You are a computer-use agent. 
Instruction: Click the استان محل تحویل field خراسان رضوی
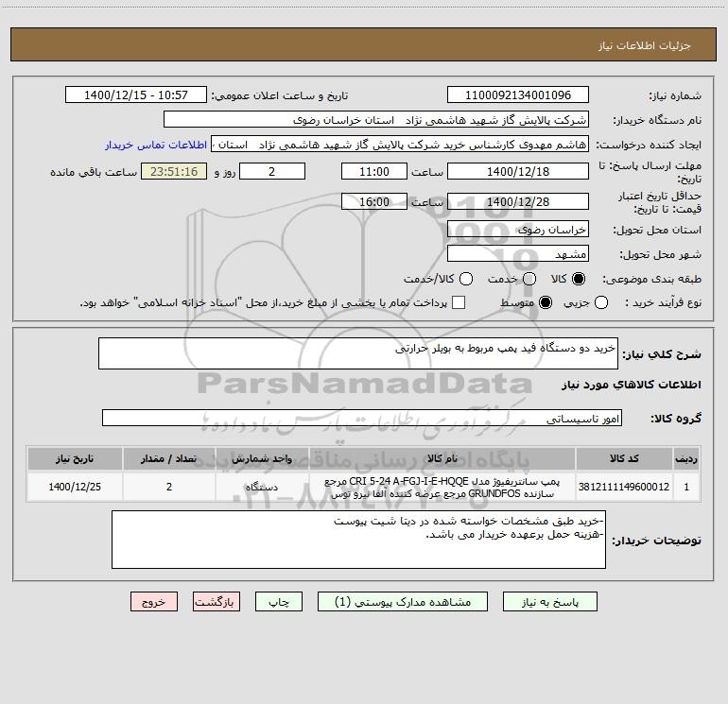tap(518, 229)
